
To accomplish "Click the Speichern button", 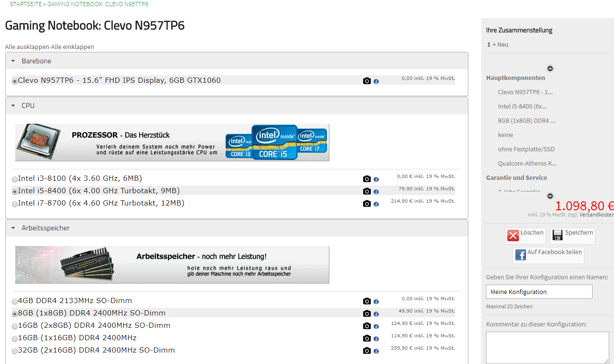I will coord(573,236).
